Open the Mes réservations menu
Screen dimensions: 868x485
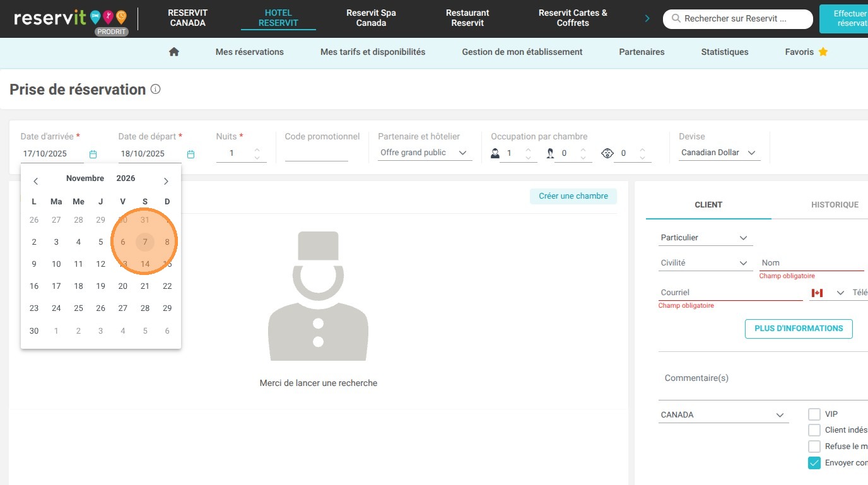250,52
